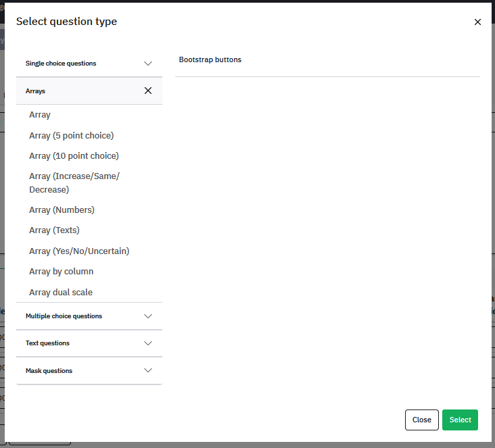Expand Multiple choice questions chevron
Screen dimensions: 495x448
tap(147, 316)
